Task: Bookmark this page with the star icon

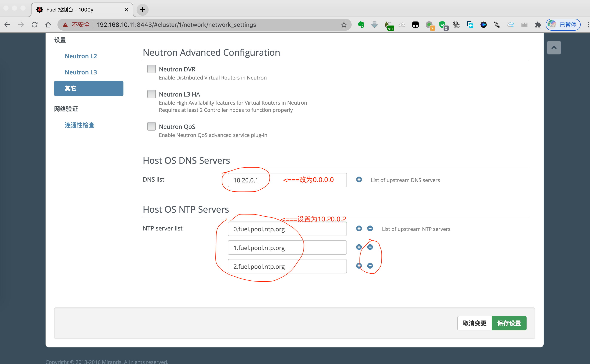Action: pos(344,24)
